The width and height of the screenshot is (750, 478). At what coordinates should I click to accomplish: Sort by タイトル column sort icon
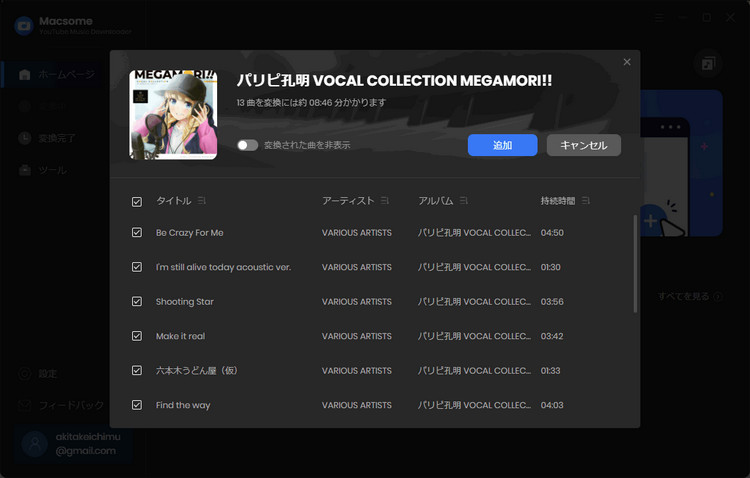(x=201, y=200)
